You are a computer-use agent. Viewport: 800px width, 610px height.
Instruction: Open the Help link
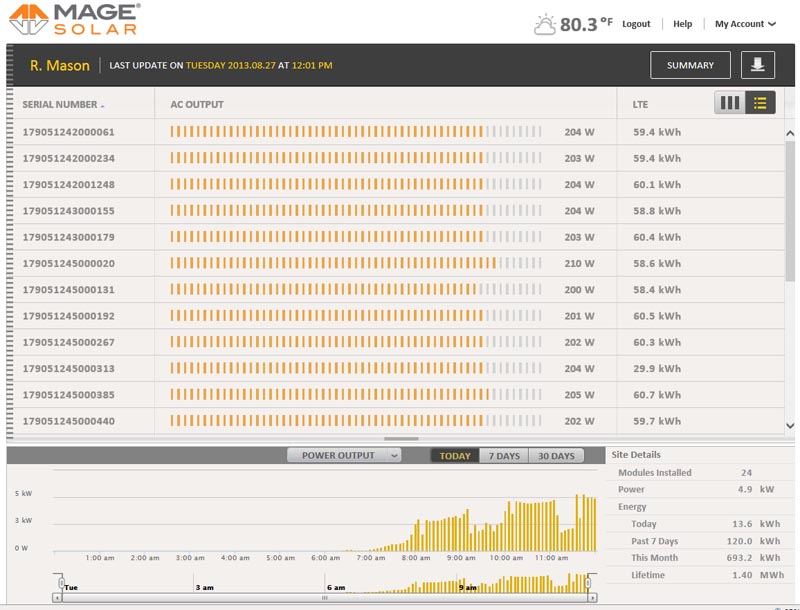(682, 24)
